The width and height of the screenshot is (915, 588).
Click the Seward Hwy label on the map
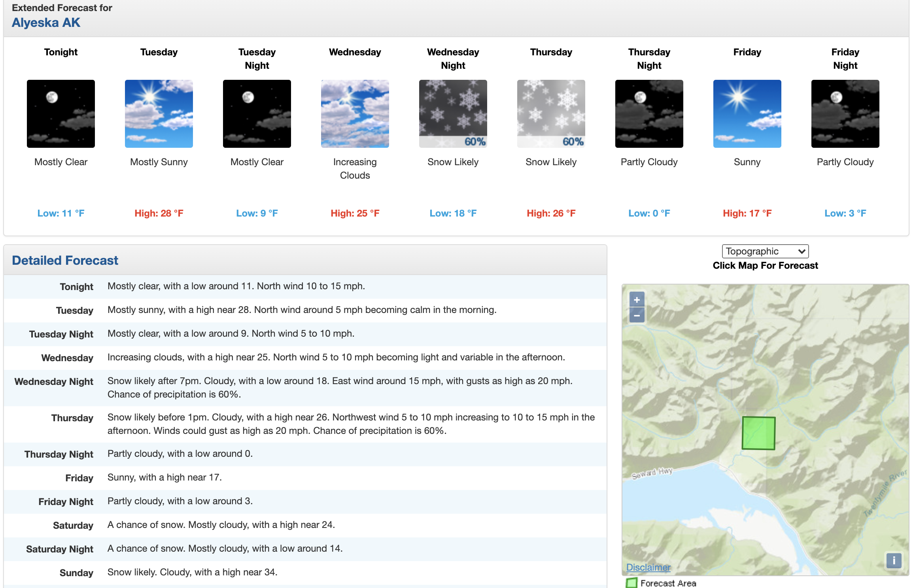point(652,473)
